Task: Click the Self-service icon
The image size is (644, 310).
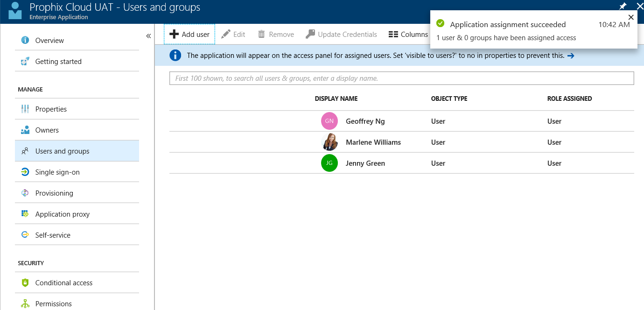Action: pos(25,235)
